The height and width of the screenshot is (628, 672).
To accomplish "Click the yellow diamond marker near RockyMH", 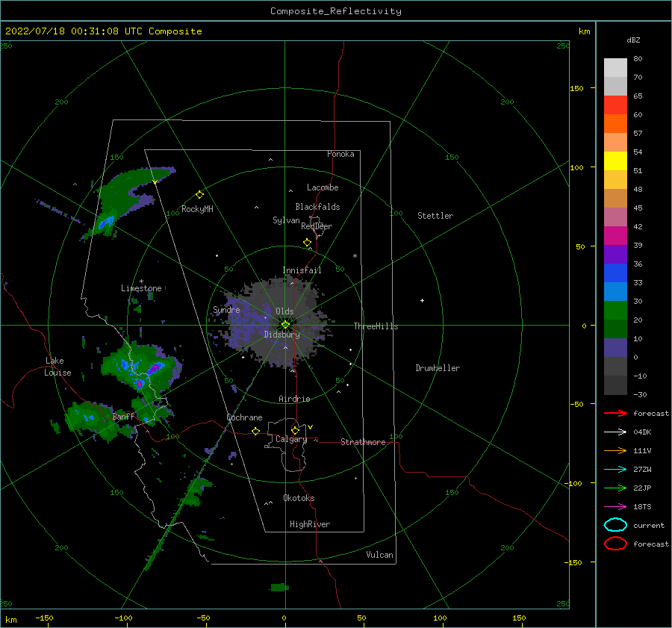I will click(199, 195).
